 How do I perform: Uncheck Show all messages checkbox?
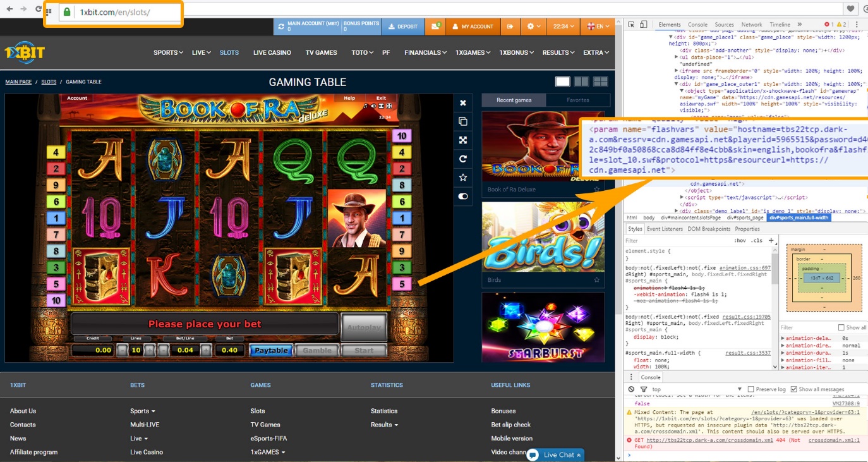tap(794, 389)
